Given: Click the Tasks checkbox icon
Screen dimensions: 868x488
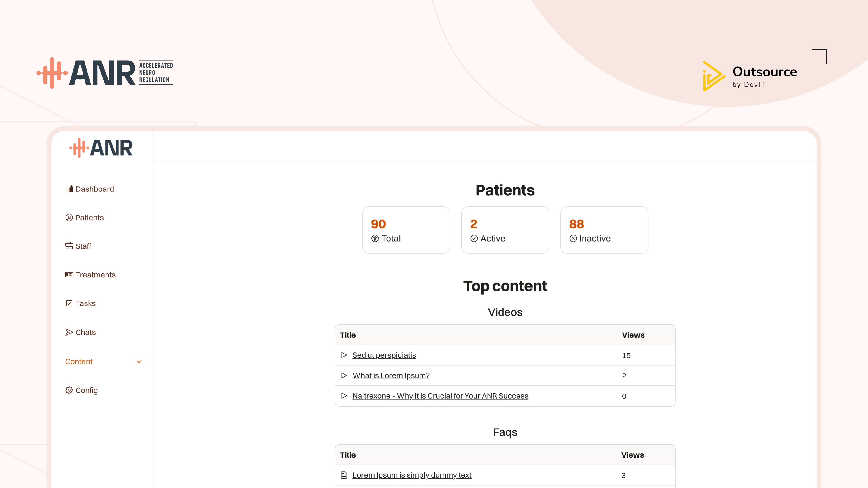Looking at the screenshot, I should click(x=69, y=303).
